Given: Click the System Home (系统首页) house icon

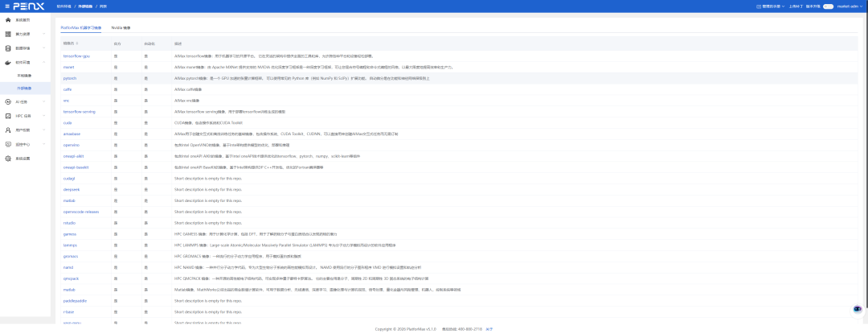Looking at the screenshot, I should (8, 21).
